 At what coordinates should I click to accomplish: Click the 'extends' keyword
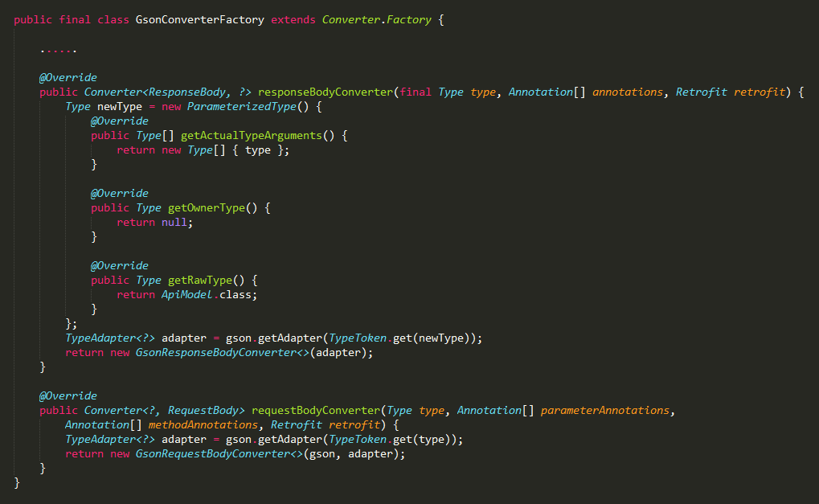[293, 20]
